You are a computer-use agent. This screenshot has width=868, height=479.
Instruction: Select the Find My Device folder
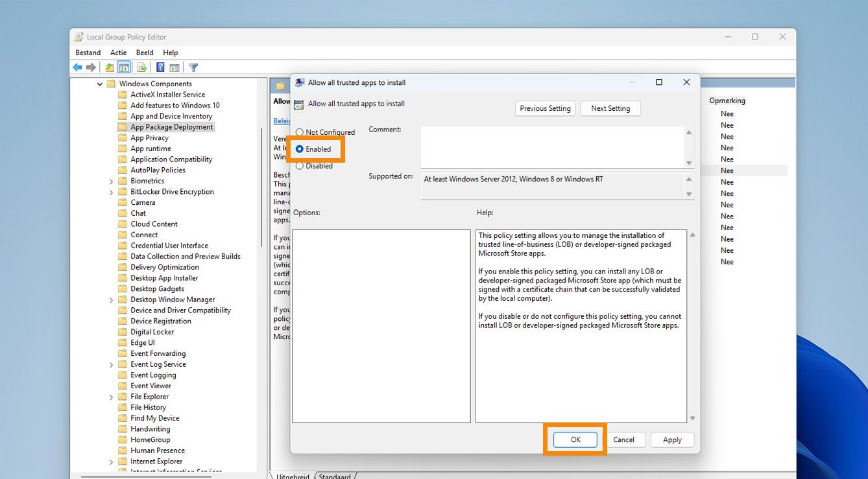pos(155,418)
